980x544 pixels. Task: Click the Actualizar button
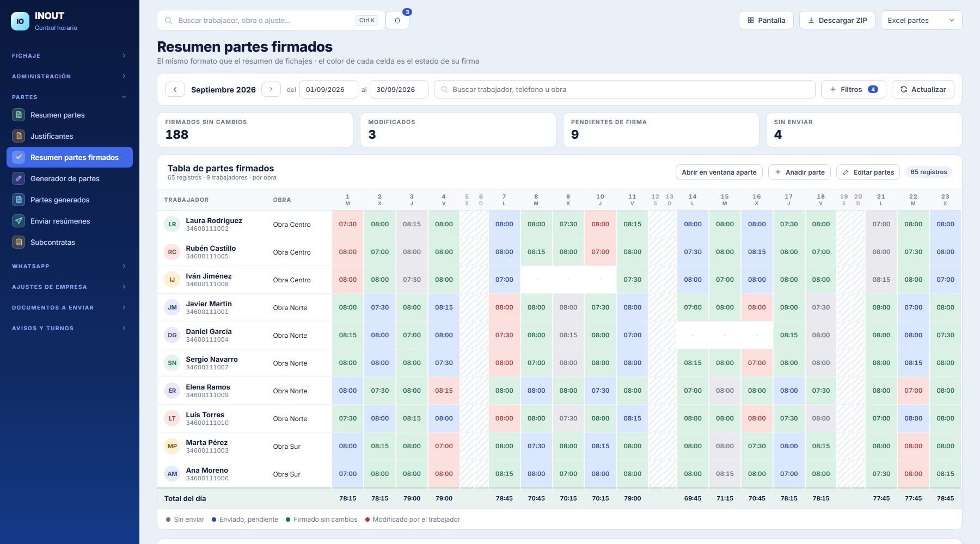click(923, 89)
